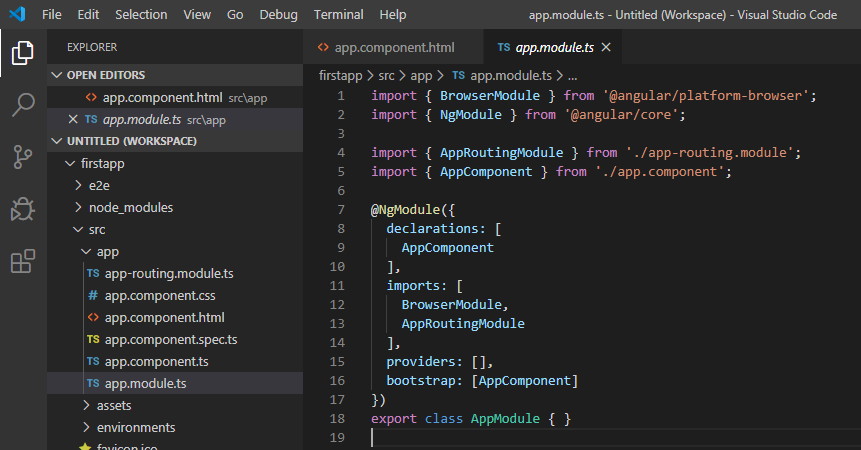The image size is (861, 450).
Task: Expand the environments folder
Action: 86,427
